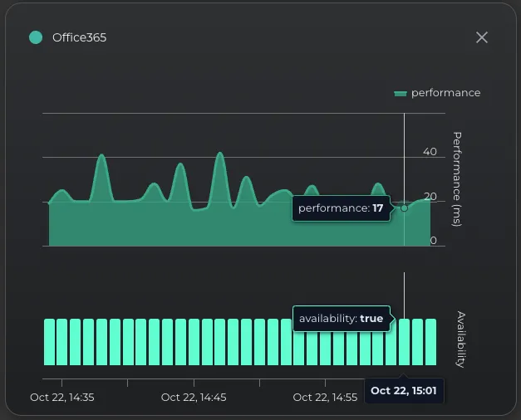Click the 'Oct 22, 14:35' axis label
Image resolution: width=521 pixels, height=420 pixels.
pyautogui.click(x=62, y=398)
